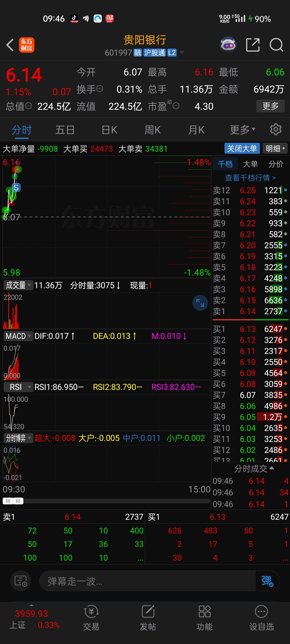This screenshot has height=644, width=290.
Task: Tap the 市盈 info smiley icon
Action: pyautogui.click(x=176, y=106)
